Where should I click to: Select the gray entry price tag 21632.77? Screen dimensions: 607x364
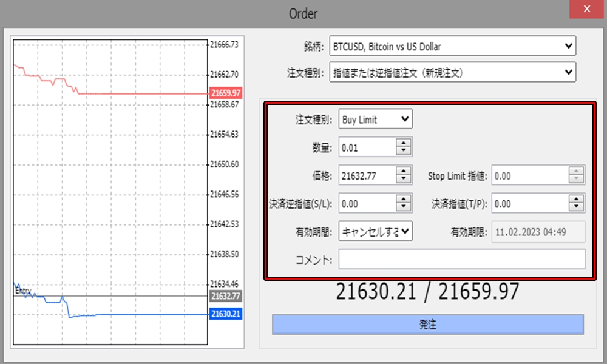click(225, 297)
